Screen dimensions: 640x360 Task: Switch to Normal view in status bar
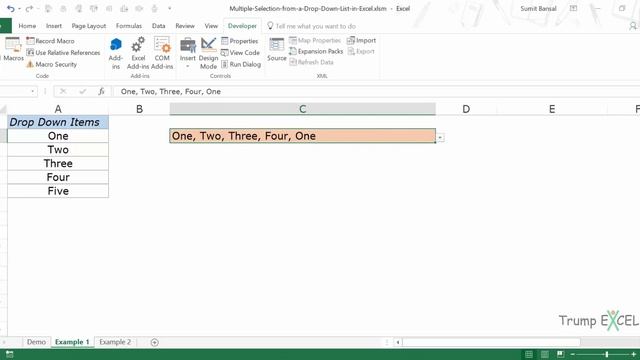pos(529,354)
